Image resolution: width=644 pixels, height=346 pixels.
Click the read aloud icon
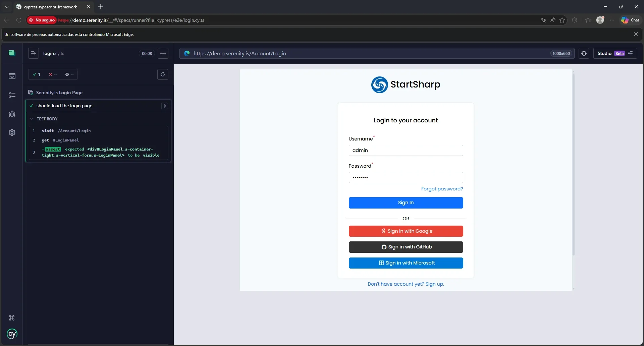[553, 20]
